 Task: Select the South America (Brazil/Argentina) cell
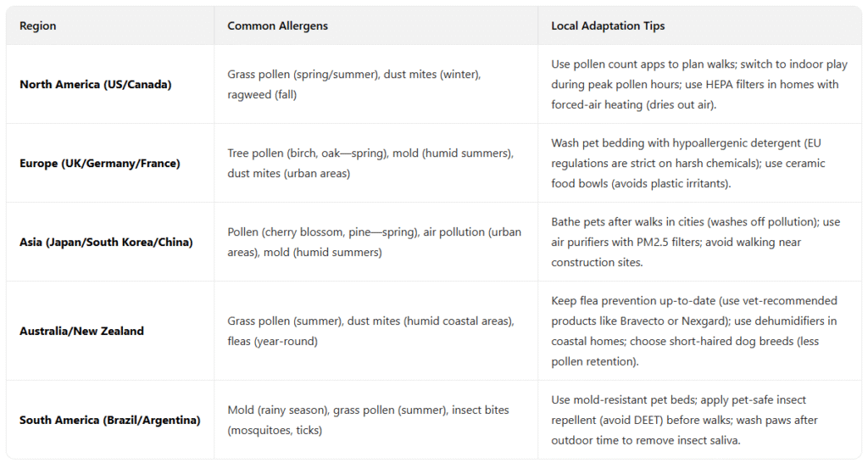pos(110,420)
